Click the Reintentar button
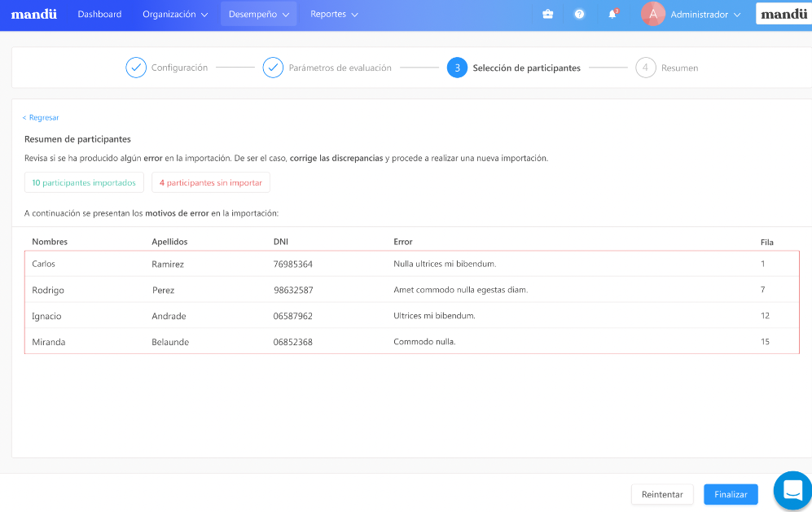The image size is (812, 512). (x=662, y=494)
